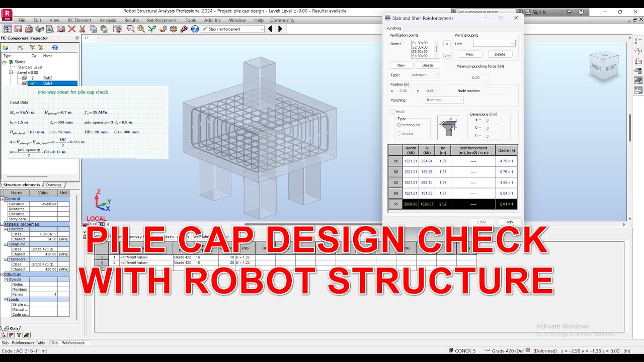Screen dimensions: 644x362
Task: Click the green layered icon below the Slab tab
Action: click(x=27, y=335)
